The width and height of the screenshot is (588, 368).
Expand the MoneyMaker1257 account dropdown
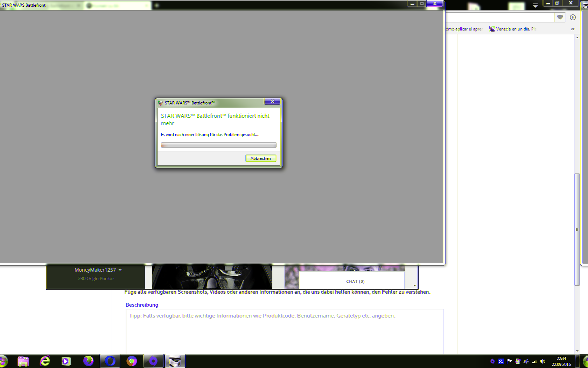pos(98,270)
